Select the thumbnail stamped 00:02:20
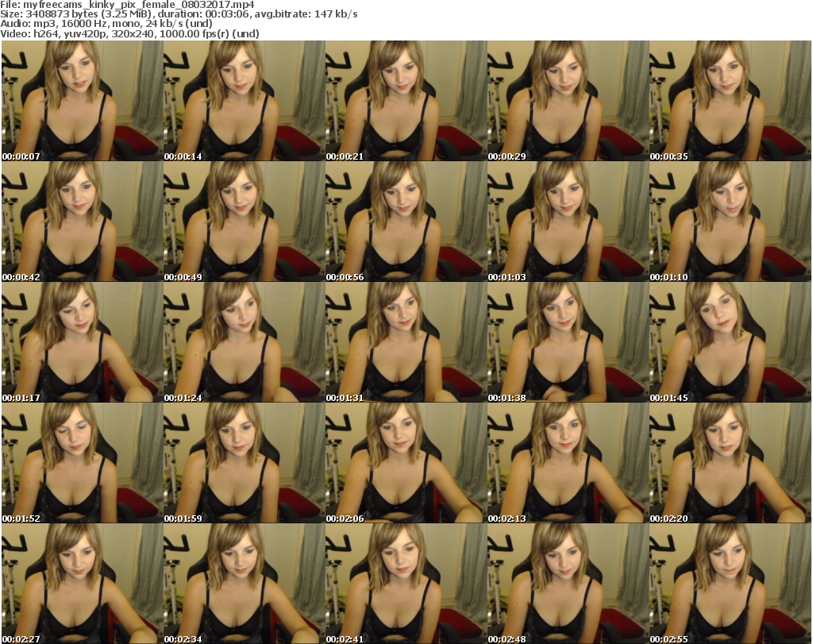 click(730, 462)
